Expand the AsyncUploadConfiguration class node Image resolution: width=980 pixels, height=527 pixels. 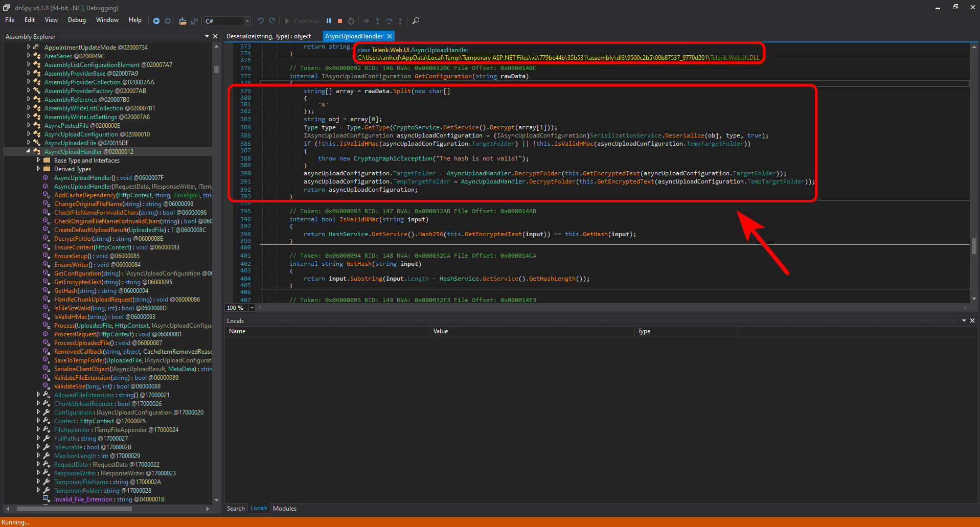[28, 134]
